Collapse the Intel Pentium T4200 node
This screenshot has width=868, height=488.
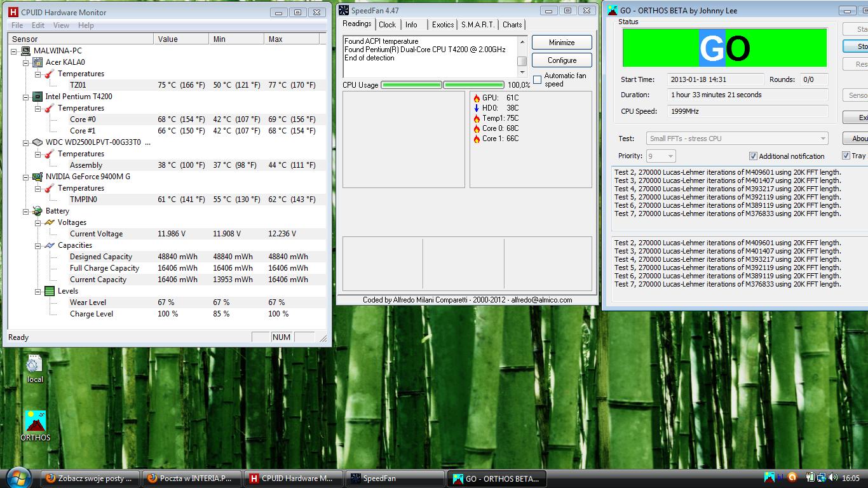(x=26, y=97)
